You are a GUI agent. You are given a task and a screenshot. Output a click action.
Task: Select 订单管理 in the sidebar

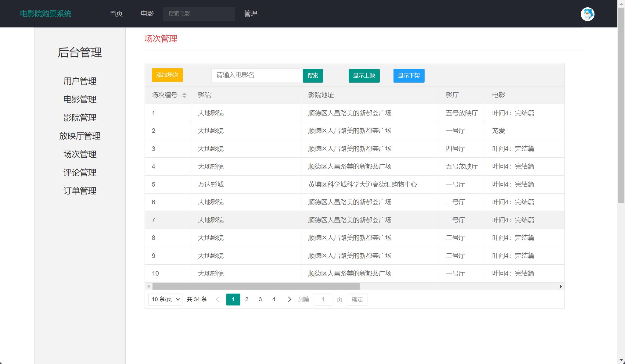pos(80,191)
